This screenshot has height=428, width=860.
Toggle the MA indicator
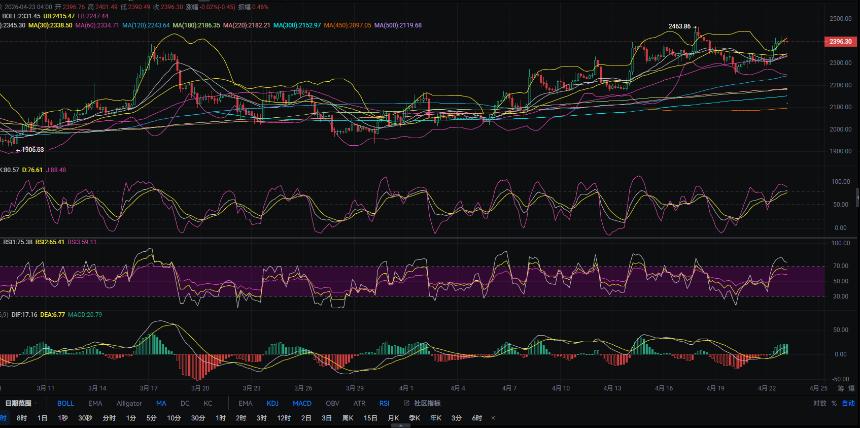coord(161,403)
